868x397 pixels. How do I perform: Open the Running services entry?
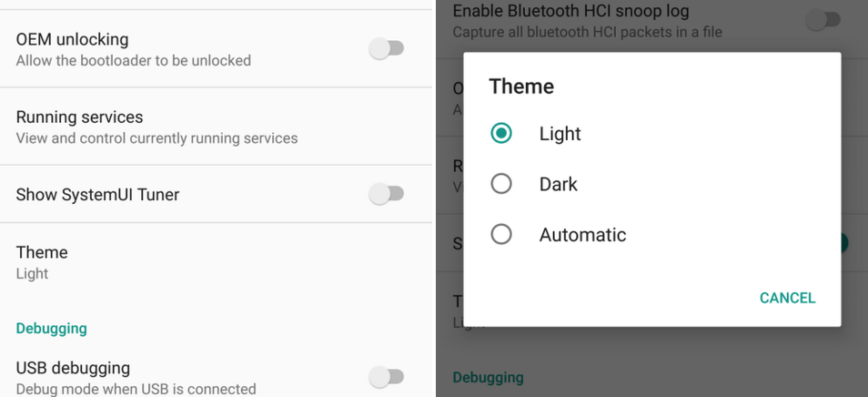[79, 117]
